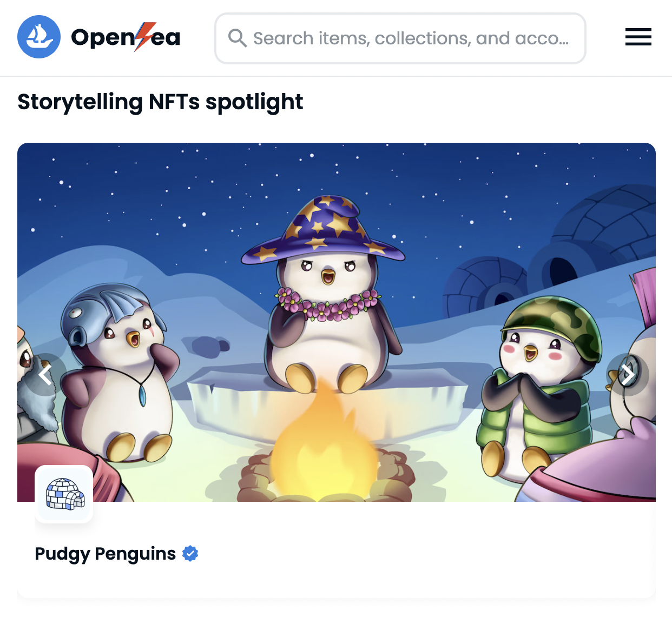Open the hamburger navigation menu
The height and width of the screenshot is (624, 672).
(x=638, y=37)
